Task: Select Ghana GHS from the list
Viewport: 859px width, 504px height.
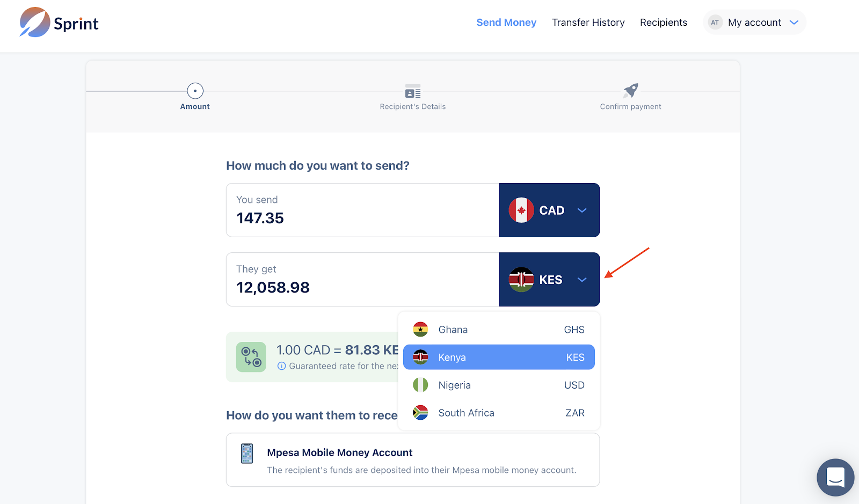Action: (499, 330)
